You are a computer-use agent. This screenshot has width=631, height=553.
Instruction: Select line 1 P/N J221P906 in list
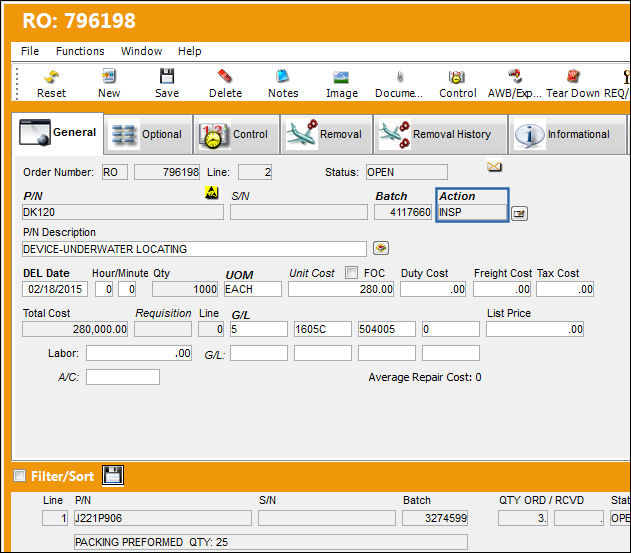[x=163, y=518]
